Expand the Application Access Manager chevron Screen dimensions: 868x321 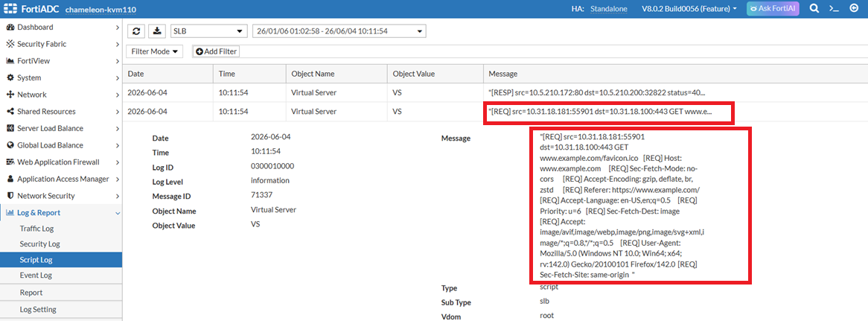[118, 179]
